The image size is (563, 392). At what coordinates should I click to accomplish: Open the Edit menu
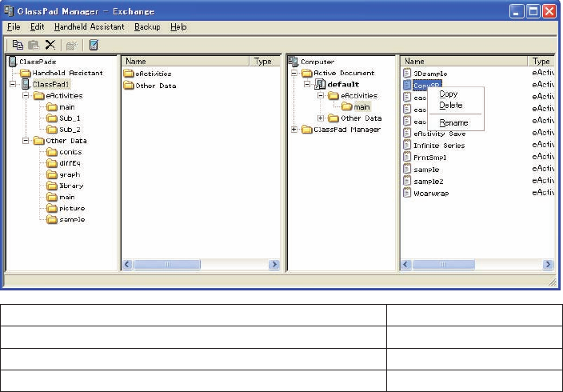38,27
